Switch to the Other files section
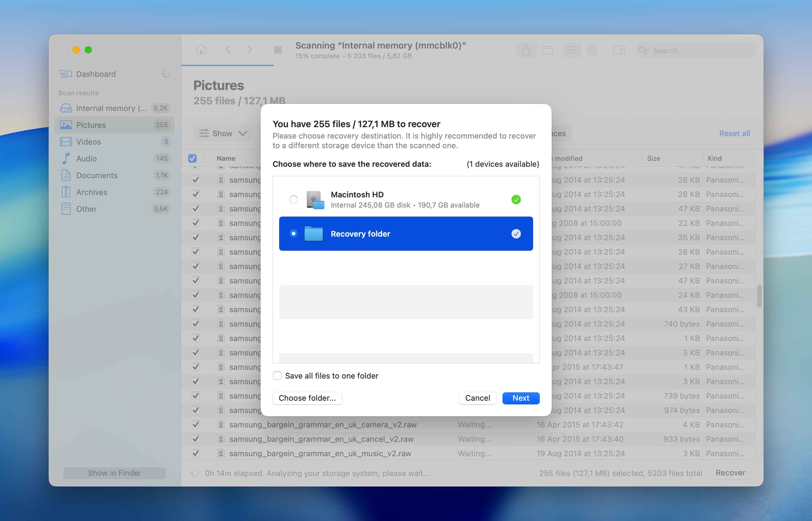Viewport: 812px width, 521px height. coord(86,209)
